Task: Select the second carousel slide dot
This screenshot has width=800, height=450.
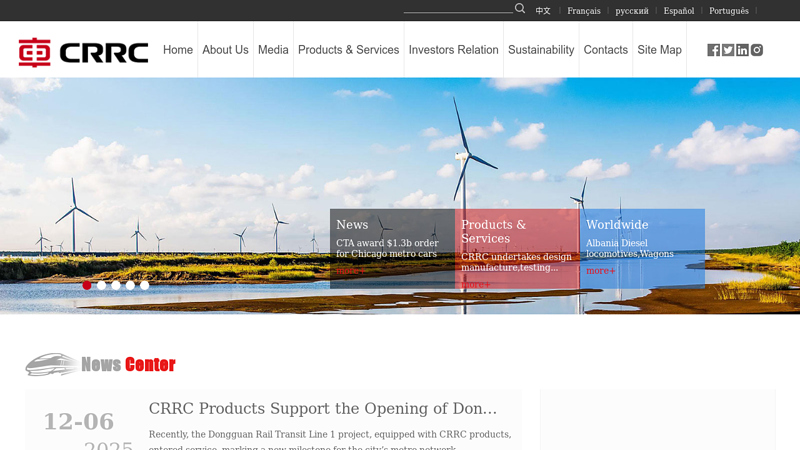Action: 102,285
